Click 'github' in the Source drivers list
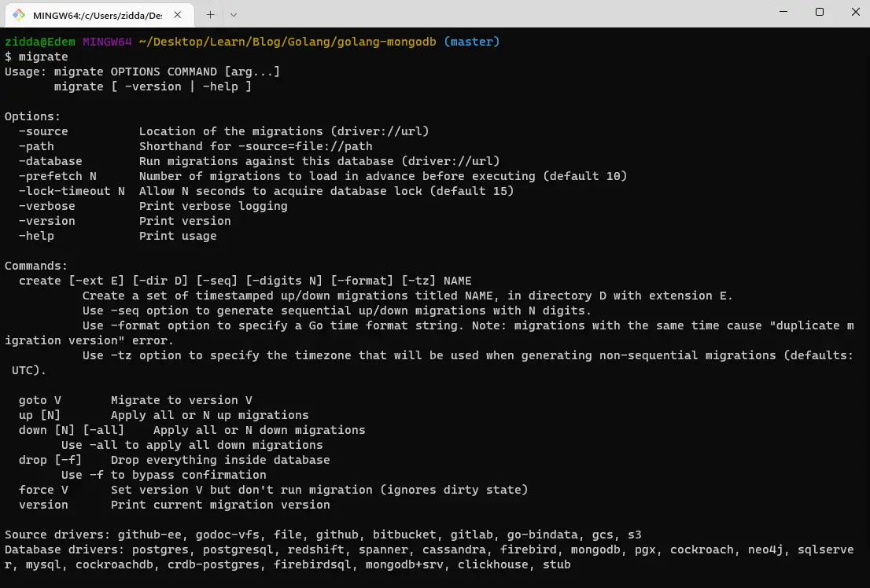 [x=337, y=534]
